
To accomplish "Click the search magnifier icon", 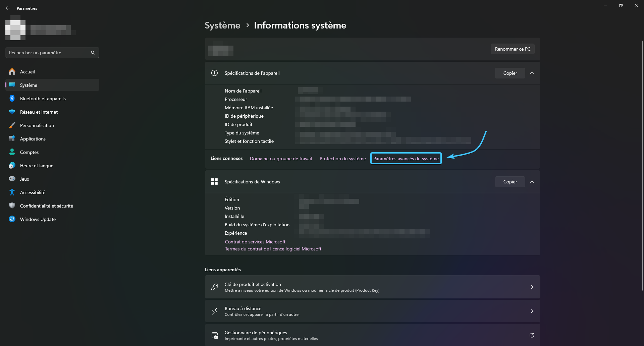I will (x=93, y=53).
